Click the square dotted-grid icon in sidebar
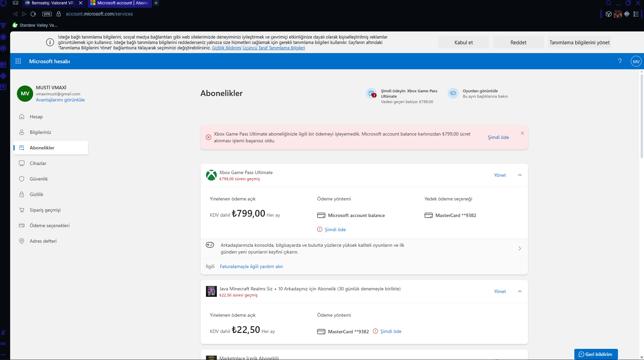The width and height of the screenshot is (644, 360). click(x=3, y=65)
